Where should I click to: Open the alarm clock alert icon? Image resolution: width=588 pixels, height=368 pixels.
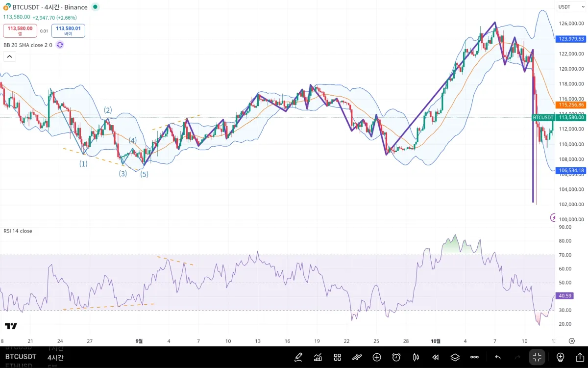click(x=396, y=357)
